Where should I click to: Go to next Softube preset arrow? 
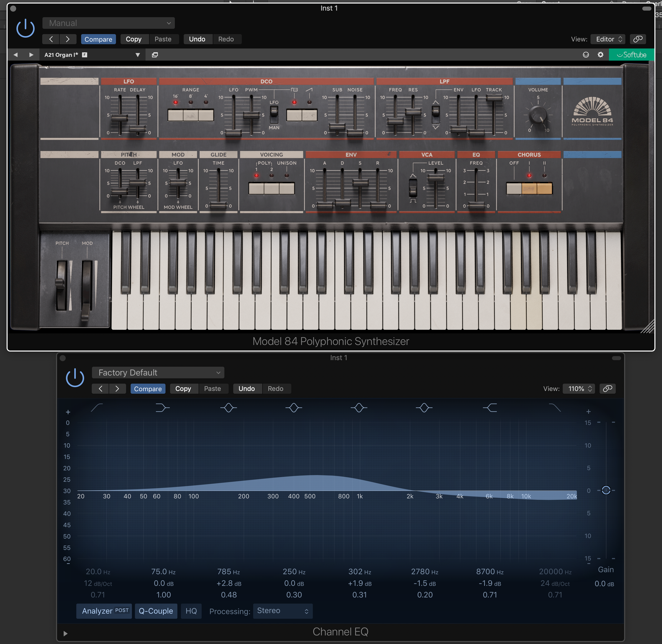(x=31, y=55)
